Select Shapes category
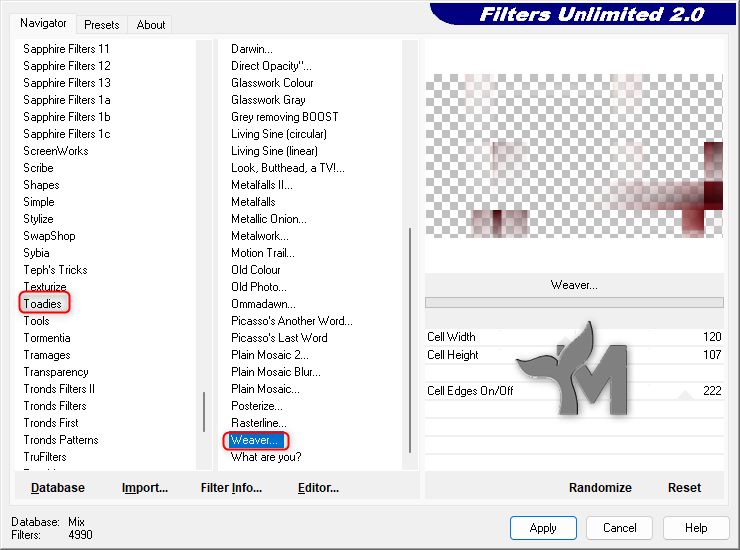740x550 pixels. click(x=41, y=185)
